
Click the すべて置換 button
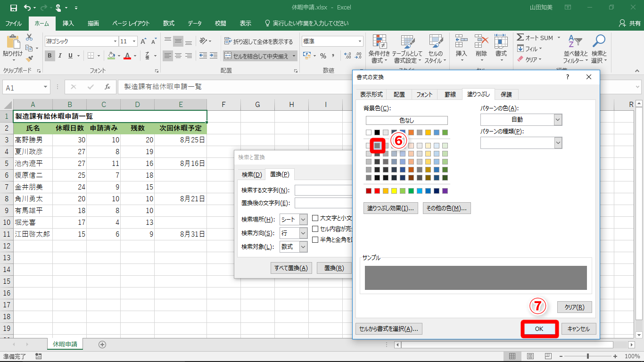point(291,268)
